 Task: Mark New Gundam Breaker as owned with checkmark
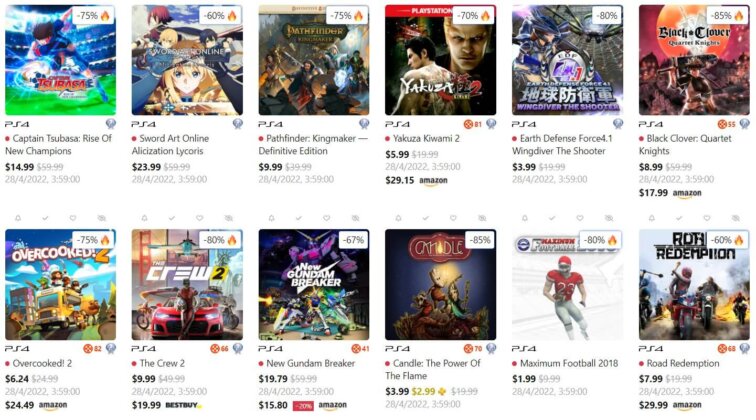point(299,218)
